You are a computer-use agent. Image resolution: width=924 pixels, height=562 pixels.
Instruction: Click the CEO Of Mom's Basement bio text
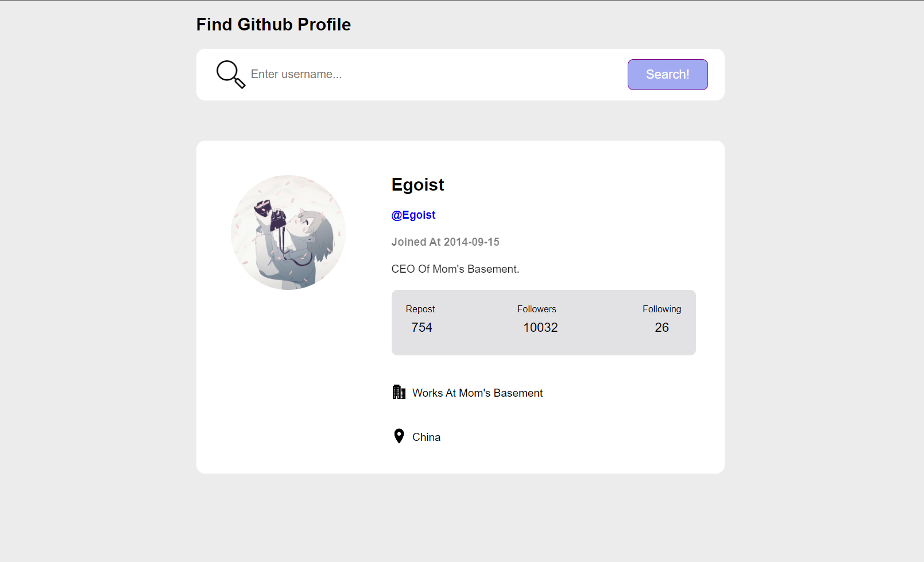(455, 269)
